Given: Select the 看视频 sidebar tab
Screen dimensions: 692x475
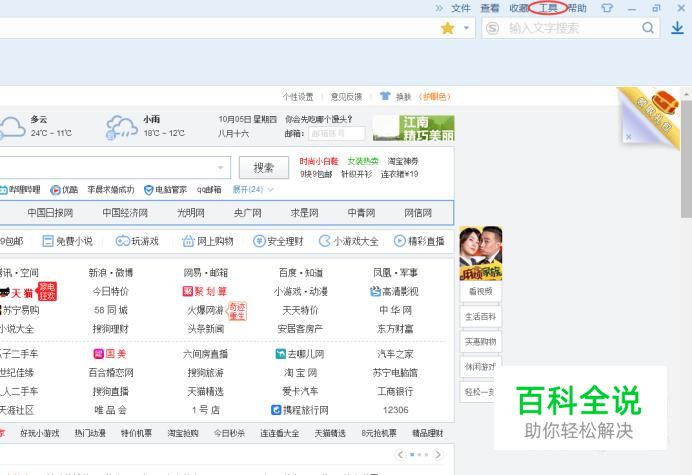Looking at the screenshot, I should coord(481,291).
